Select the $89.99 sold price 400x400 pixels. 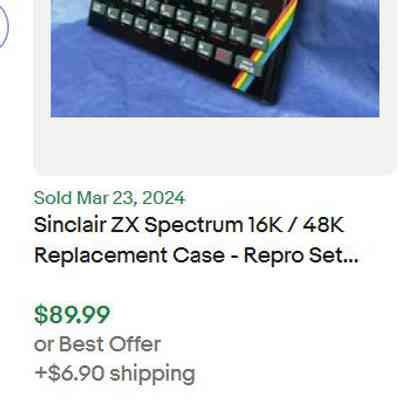point(72,315)
